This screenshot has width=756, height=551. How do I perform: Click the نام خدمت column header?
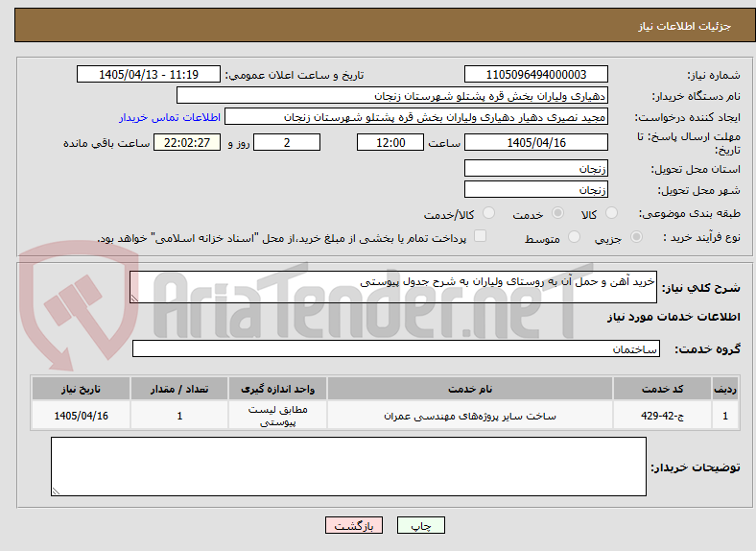469,389
